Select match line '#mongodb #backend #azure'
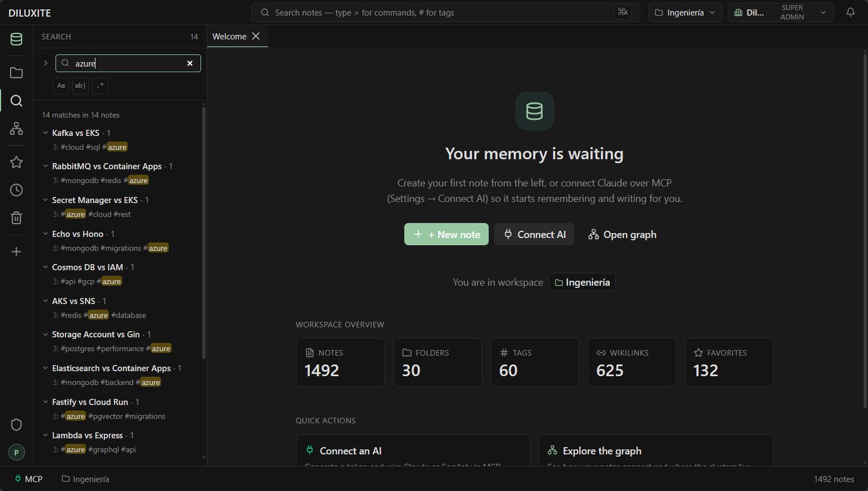Screen dimensions: 868x491 click(x=107, y=382)
